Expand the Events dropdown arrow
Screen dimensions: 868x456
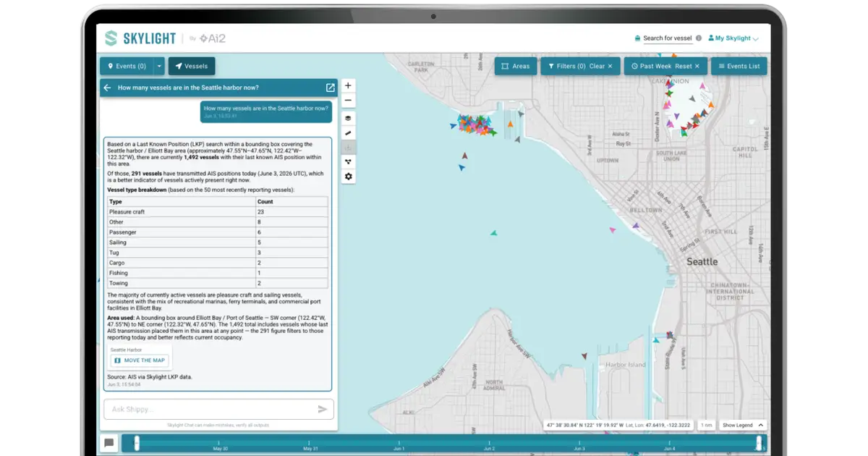click(159, 66)
